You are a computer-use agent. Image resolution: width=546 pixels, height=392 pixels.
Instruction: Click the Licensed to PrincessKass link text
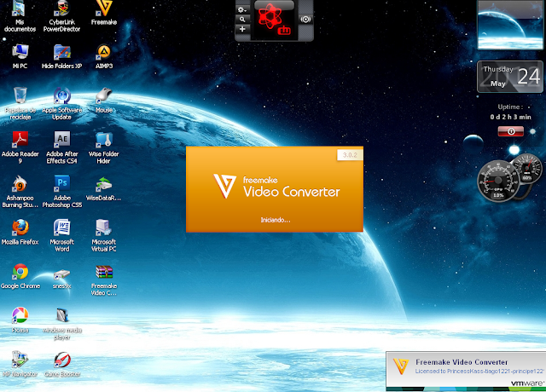tap(480, 372)
